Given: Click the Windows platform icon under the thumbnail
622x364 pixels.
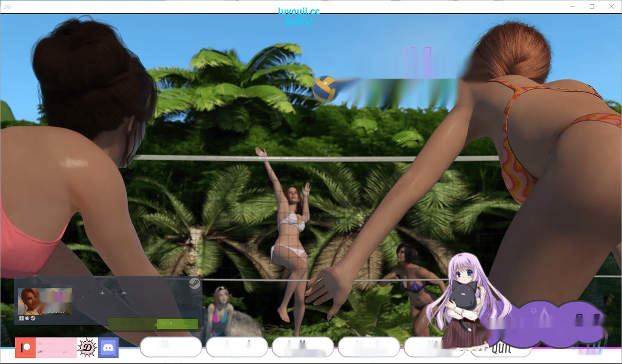Looking at the screenshot, I should point(21,318).
